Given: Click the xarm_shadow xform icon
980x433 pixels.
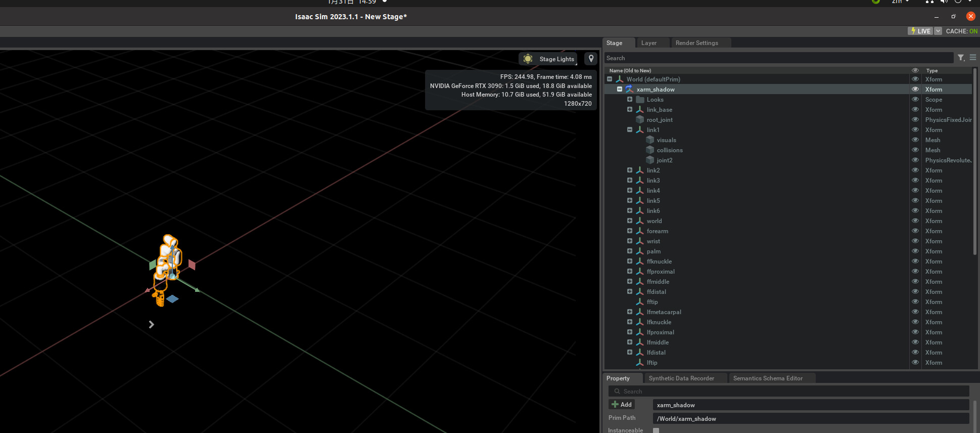Looking at the screenshot, I should coord(630,89).
